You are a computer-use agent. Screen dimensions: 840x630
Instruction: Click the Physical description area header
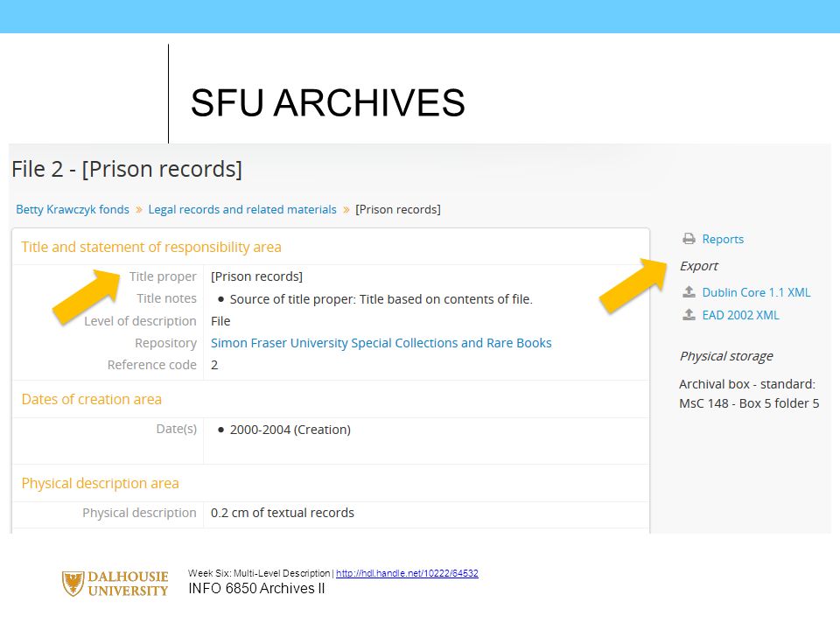pos(100,483)
